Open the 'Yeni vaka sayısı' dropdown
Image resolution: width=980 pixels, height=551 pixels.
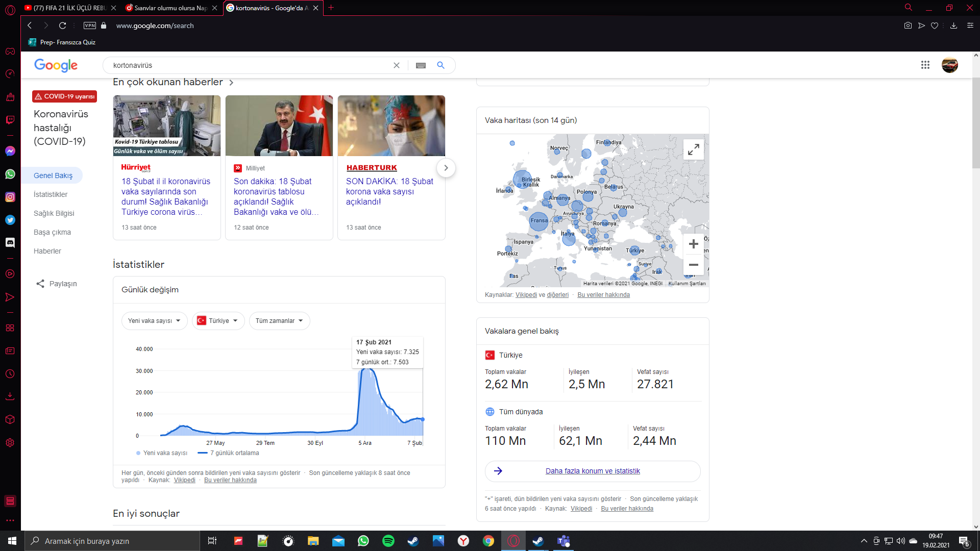pos(155,321)
